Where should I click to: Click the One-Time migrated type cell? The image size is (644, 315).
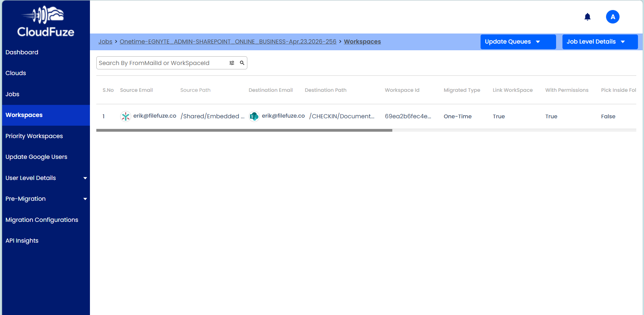click(x=457, y=116)
